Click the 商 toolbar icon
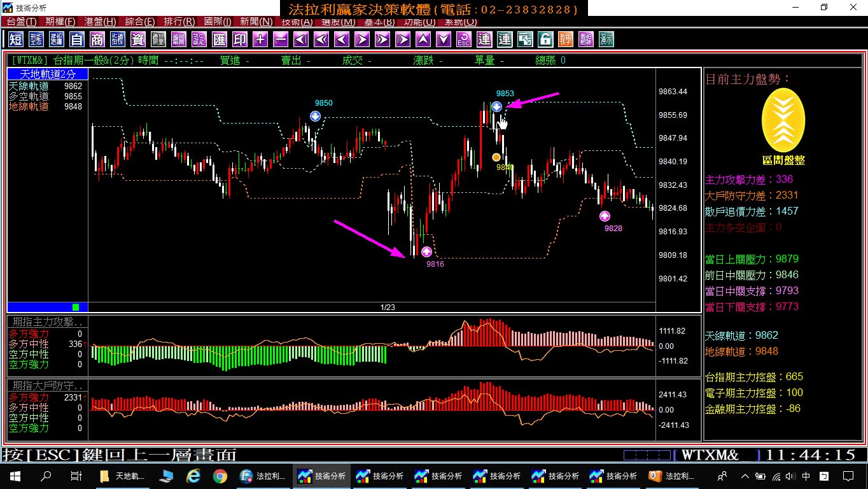 coord(97,39)
